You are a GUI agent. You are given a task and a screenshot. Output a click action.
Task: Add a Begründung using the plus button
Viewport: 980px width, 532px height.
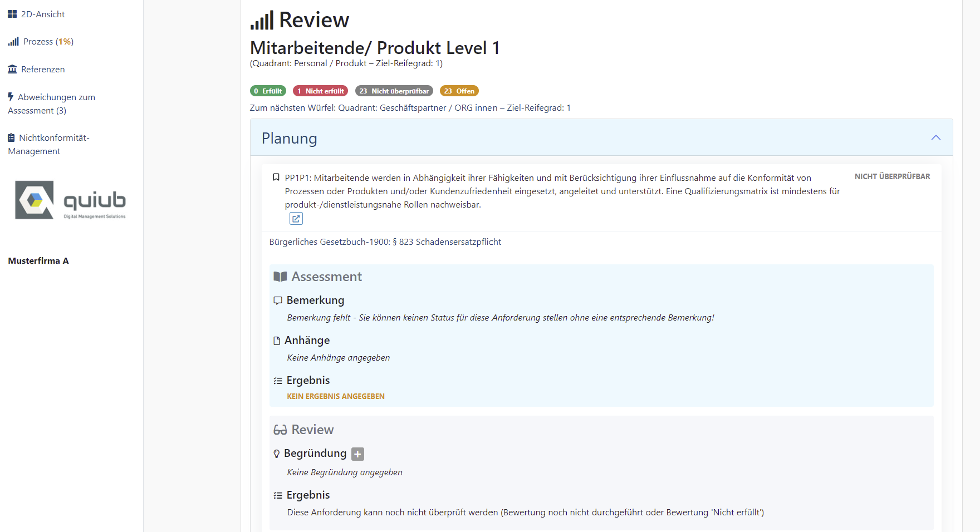(357, 454)
